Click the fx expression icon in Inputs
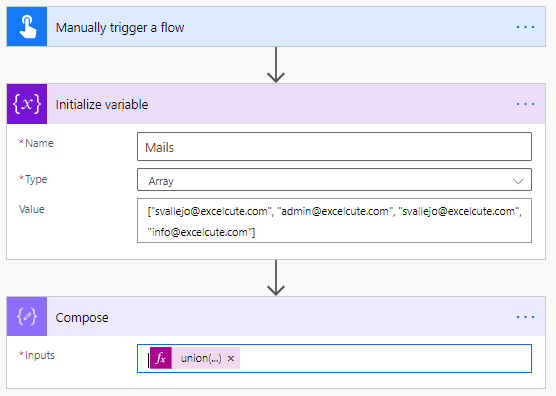This screenshot has height=396, width=556. pyautogui.click(x=161, y=358)
